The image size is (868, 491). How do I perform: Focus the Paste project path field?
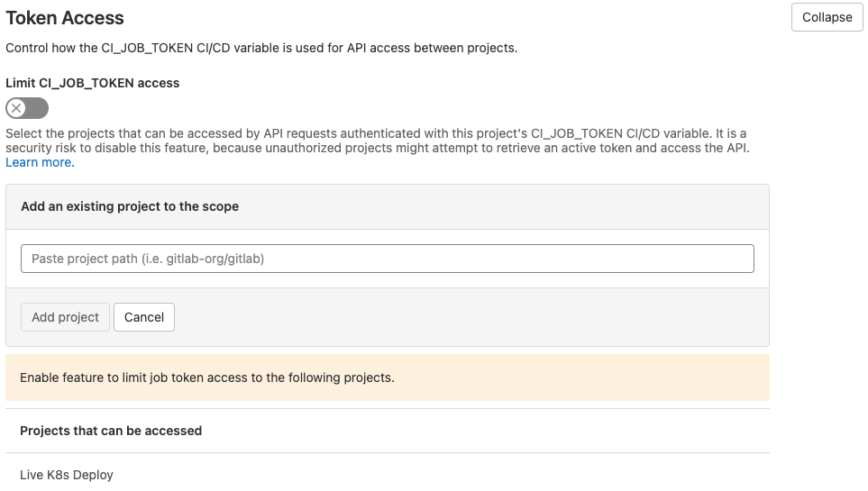coord(388,259)
